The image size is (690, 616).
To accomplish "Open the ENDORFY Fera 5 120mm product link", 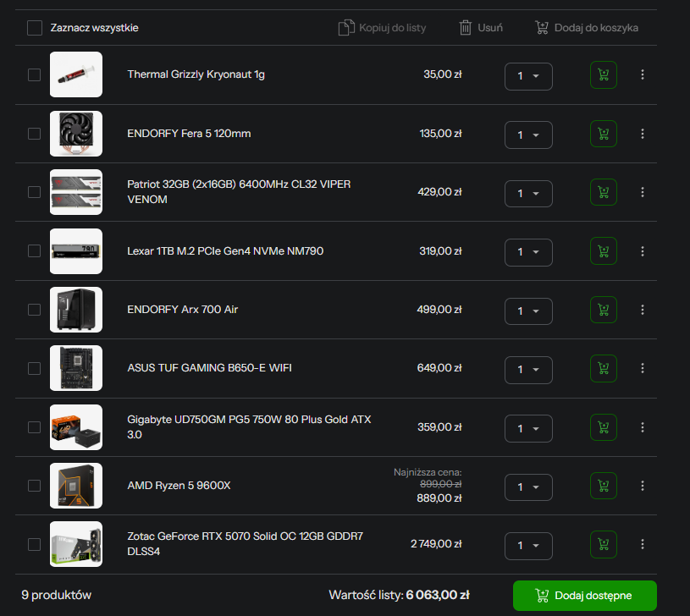I will [x=189, y=133].
